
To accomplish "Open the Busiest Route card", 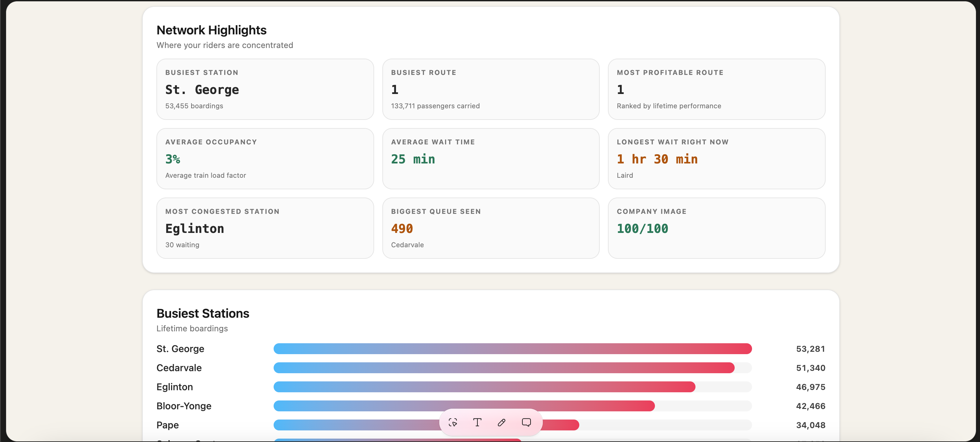I will 491,89.
